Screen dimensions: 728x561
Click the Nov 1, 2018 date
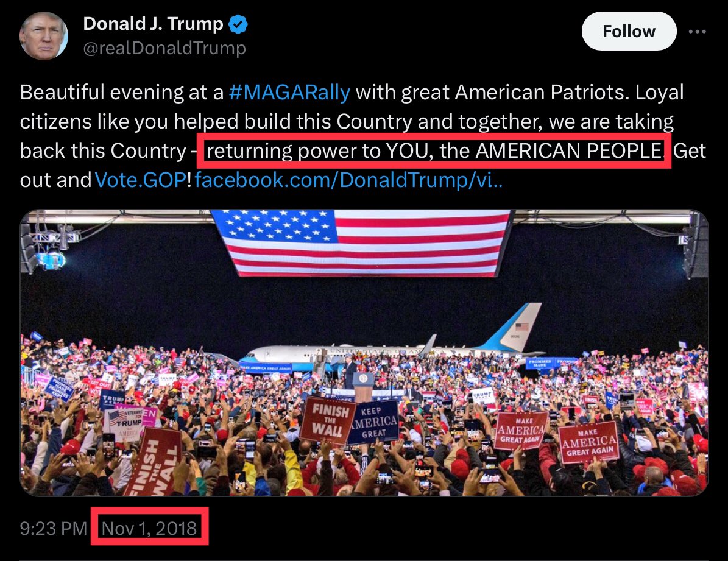pyautogui.click(x=149, y=529)
